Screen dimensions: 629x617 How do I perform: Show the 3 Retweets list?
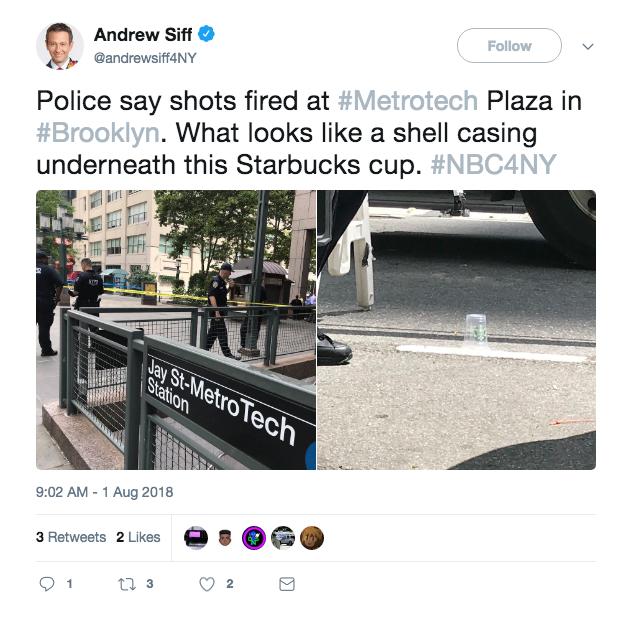(x=71, y=537)
